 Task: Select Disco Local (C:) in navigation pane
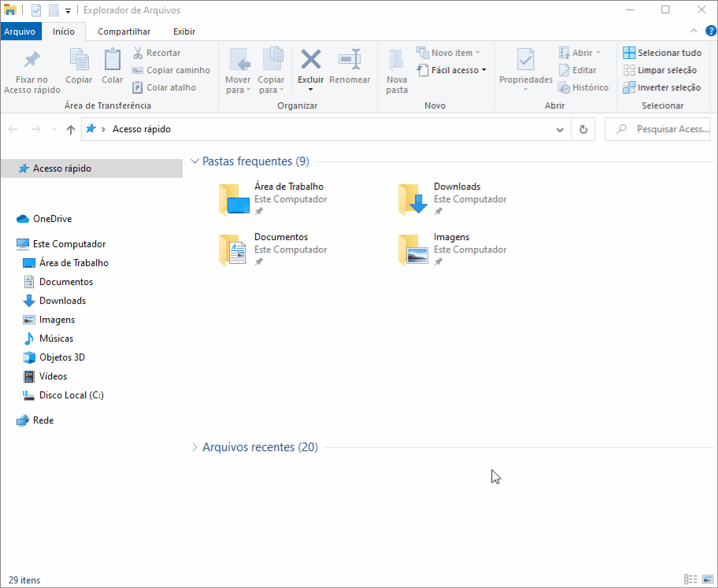[71, 395]
